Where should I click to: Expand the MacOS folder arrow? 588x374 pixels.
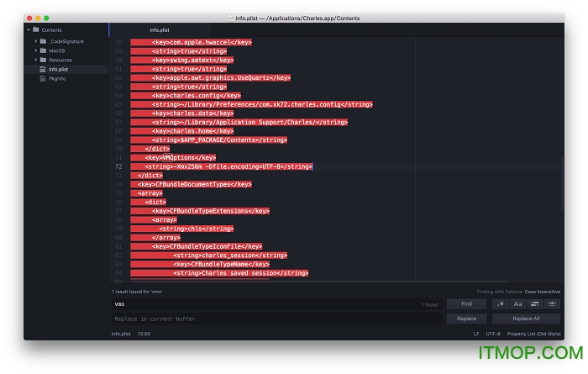35,50
